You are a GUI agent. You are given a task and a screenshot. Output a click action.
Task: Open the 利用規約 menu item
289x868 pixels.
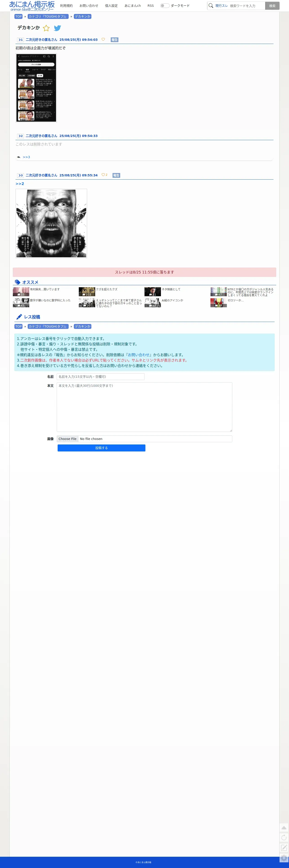66,6
